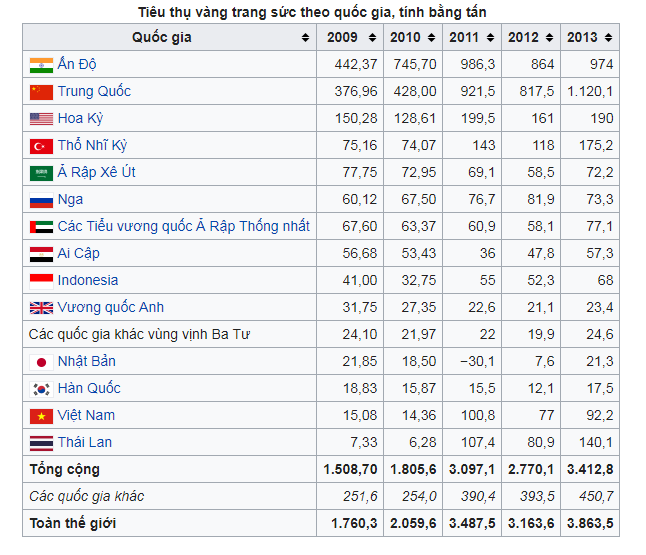This screenshot has width=646, height=555.
Task: Select Indonesia 2009 value 41,00
Action: click(360, 280)
